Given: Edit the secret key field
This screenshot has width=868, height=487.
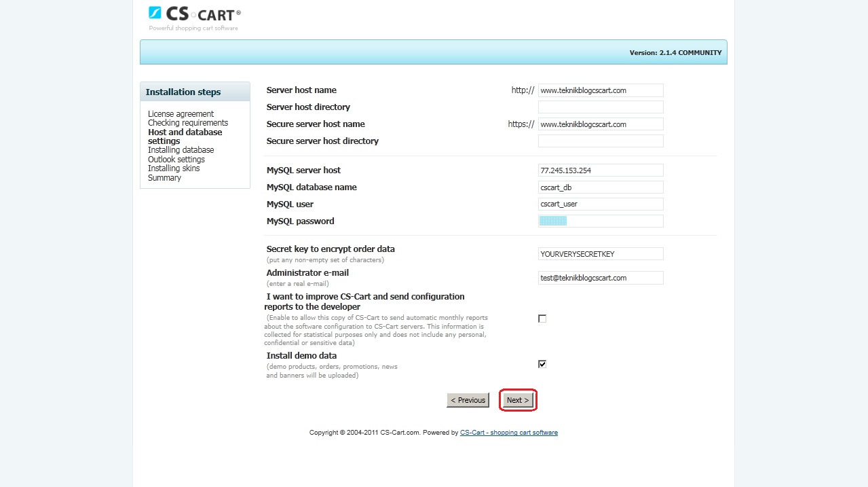Looking at the screenshot, I should click(601, 254).
